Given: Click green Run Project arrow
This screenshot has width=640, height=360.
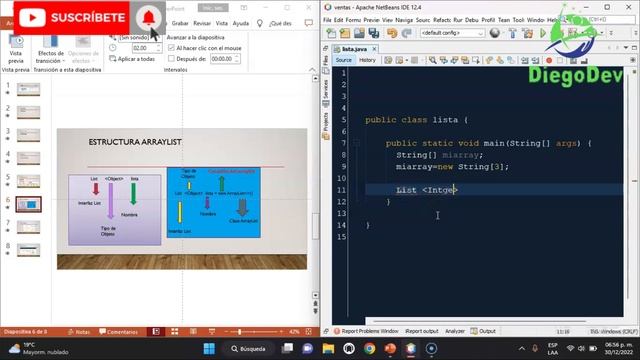Looking at the screenshot, I should pos(543,33).
